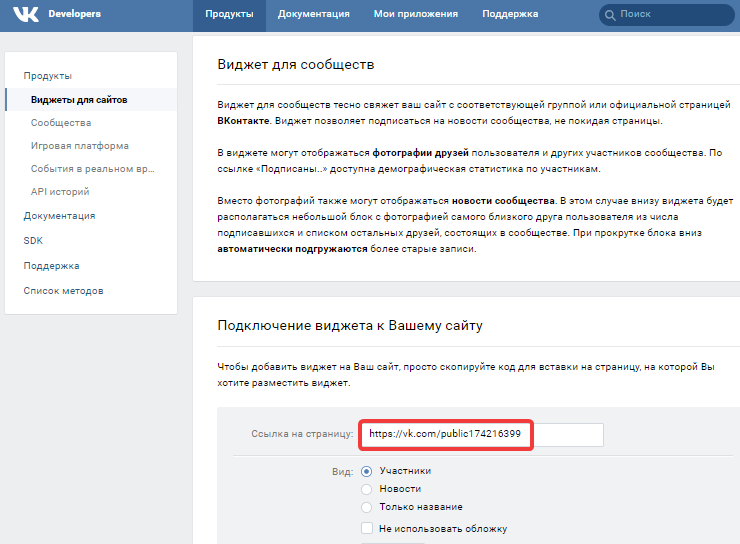Viewport: 740px width, 544px height.
Task: Click the bold text новости сообщества
Action: pyautogui.click(x=503, y=201)
